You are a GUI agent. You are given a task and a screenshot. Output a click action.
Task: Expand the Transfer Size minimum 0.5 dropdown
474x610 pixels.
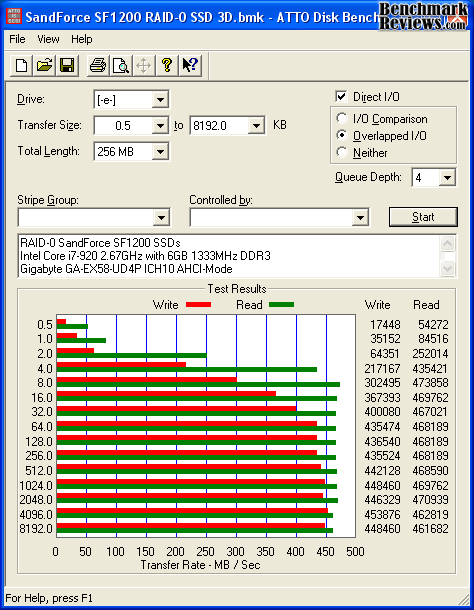pyautogui.click(x=160, y=126)
